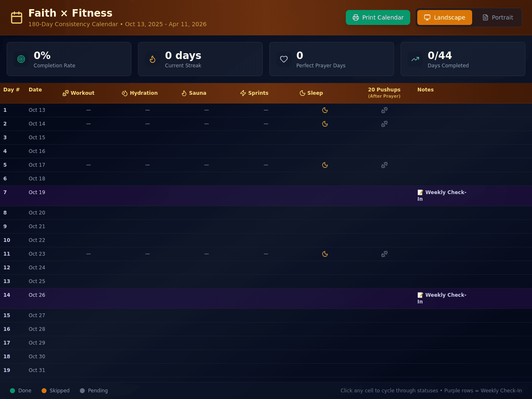Screen dimensions: 532x399
Task: Cycle the Oct 23 Sprints status cell
Action: coord(266,254)
